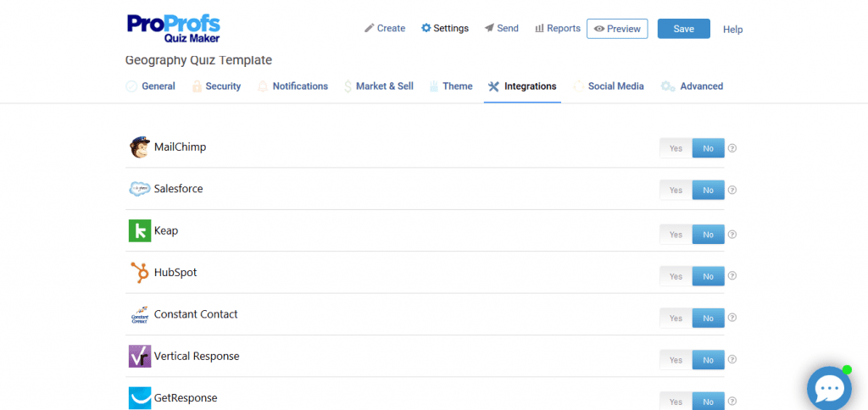Click the brush icon beside Theme

pyautogui.click(x=434, y=86)
